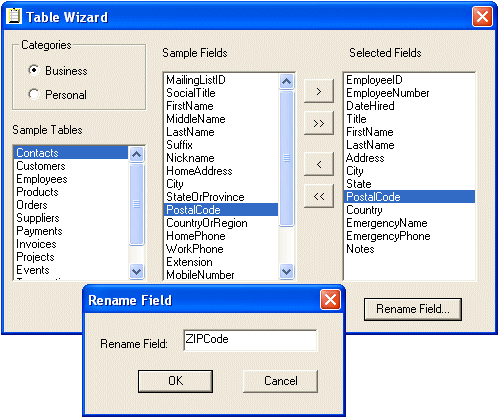Select Orders in Sample Tables
This screenshot has width=498, height=417.
(71, 205)
